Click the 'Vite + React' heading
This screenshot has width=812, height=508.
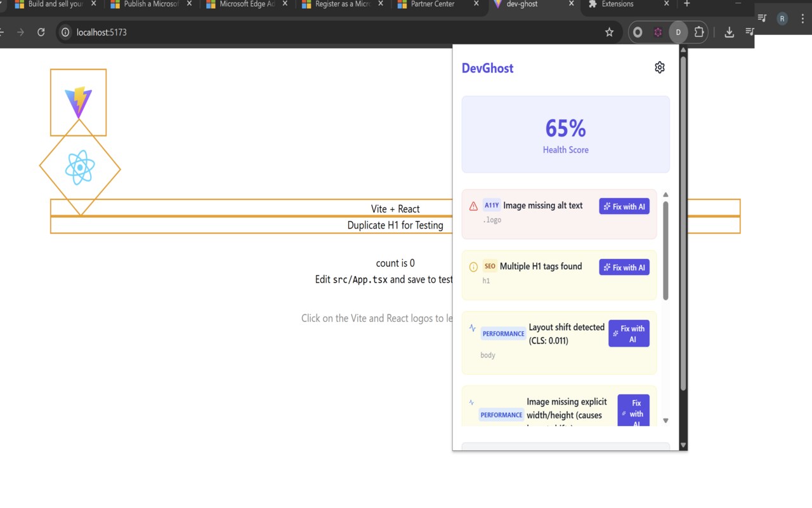tap(395, 208)
